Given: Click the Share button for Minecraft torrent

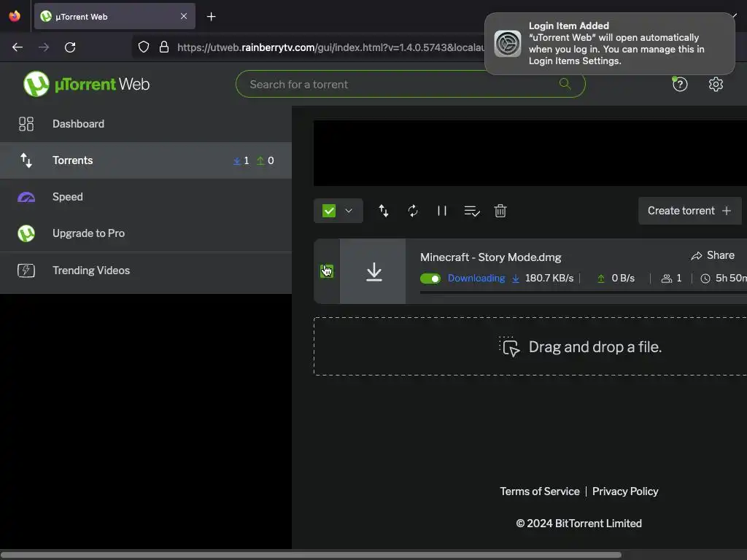Looking at the screenshot, I should 713,256.
